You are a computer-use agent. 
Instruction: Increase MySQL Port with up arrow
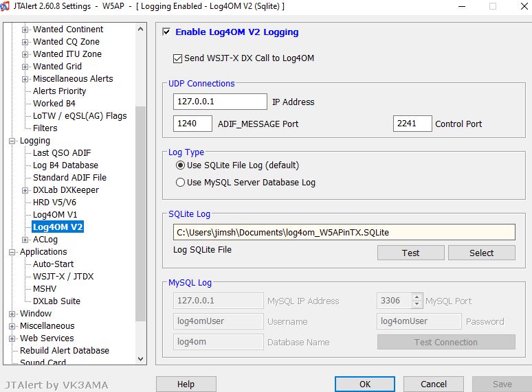click(417, 297)
